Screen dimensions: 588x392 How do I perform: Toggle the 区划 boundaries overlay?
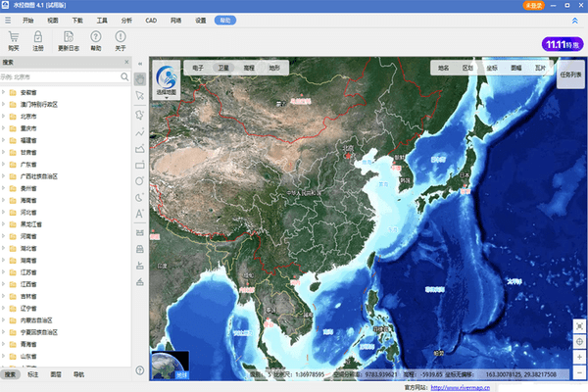click(x=467, y=69)
